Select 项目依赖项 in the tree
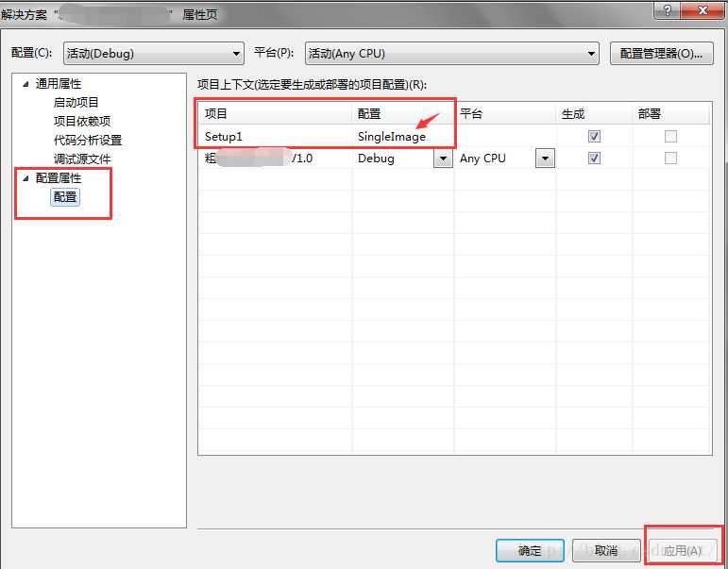Image resolution: width=728 pixels, height=569 pixels. 82,121
